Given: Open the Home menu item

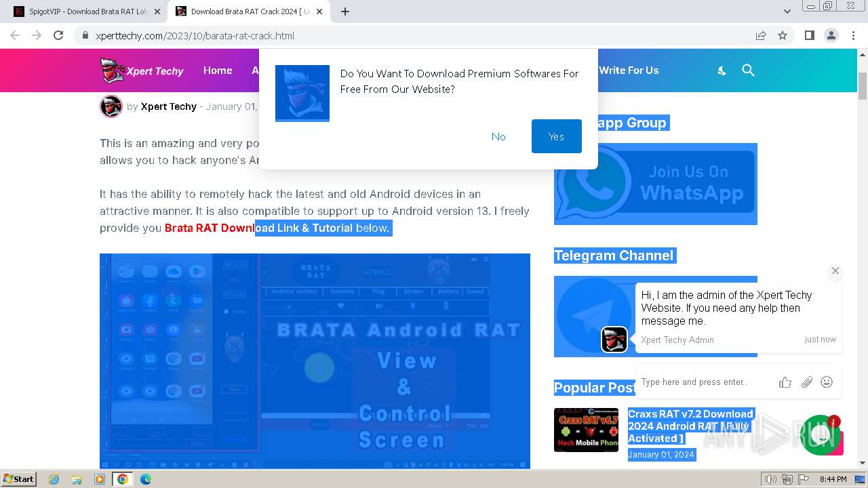Looking at the screenshot, I should [x=218, y=70].
